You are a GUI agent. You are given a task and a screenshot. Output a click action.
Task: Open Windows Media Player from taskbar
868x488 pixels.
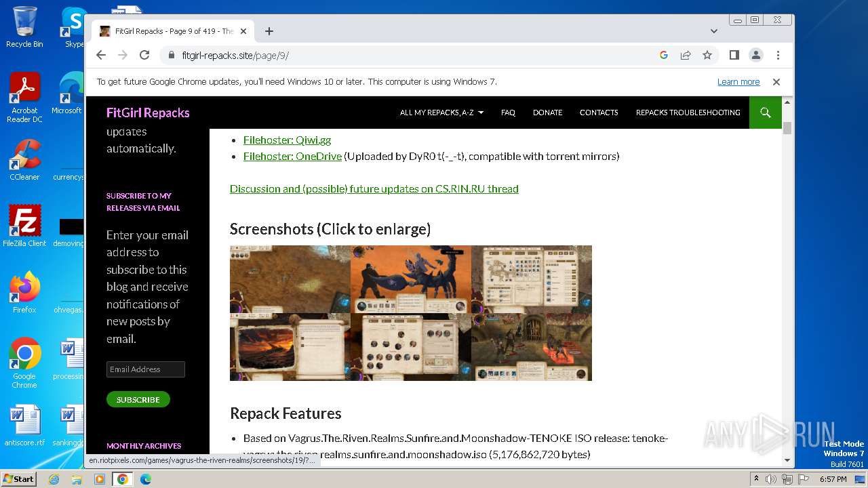100,479
